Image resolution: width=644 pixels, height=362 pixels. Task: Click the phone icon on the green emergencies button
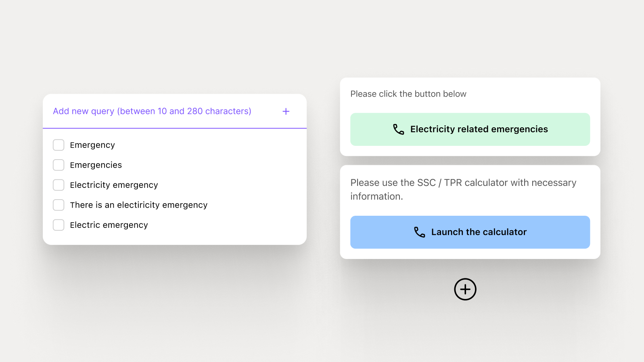[399, 129]
